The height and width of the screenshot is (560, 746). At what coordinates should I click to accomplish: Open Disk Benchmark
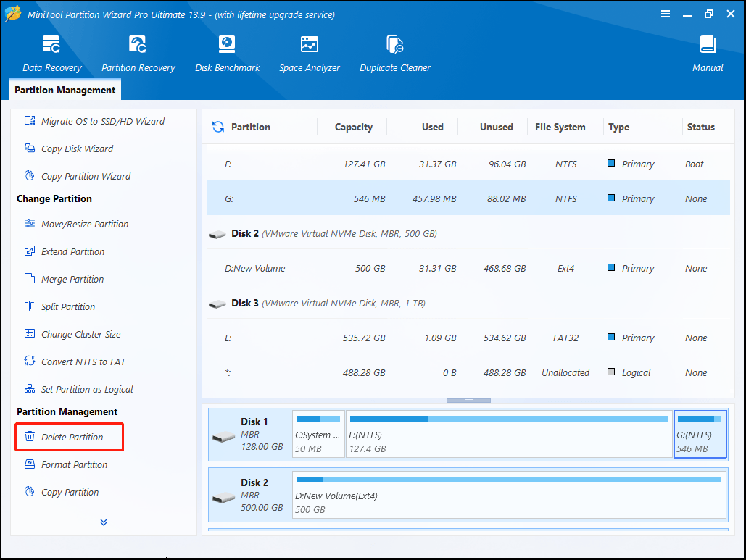point(228,53)
